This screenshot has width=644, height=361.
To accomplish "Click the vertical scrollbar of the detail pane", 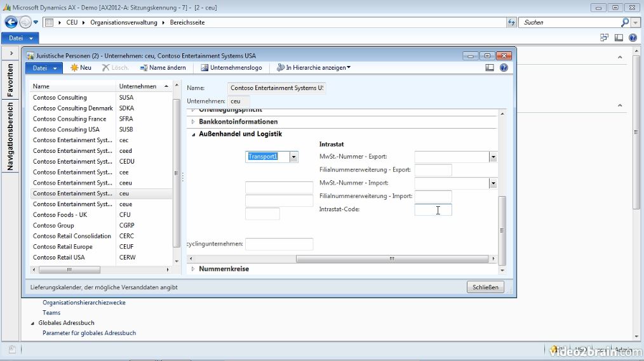I will click(x=502, y=230).
